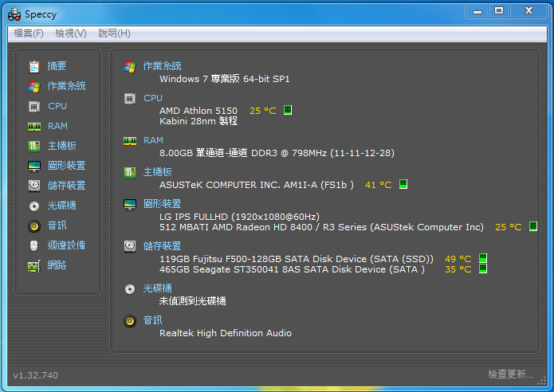The image size is (554, 392).
Task: Click the 主機板 heading link in summary
Action: pos(158,172)
